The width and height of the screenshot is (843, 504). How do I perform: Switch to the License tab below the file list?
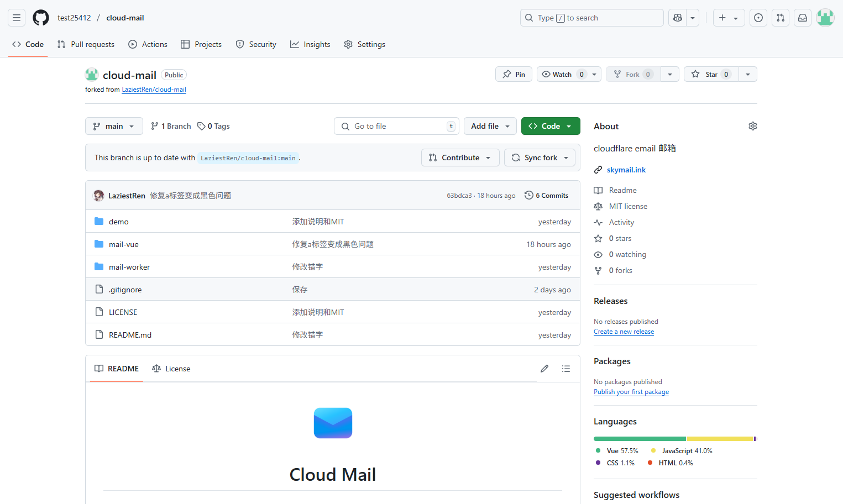coord(171,368)
